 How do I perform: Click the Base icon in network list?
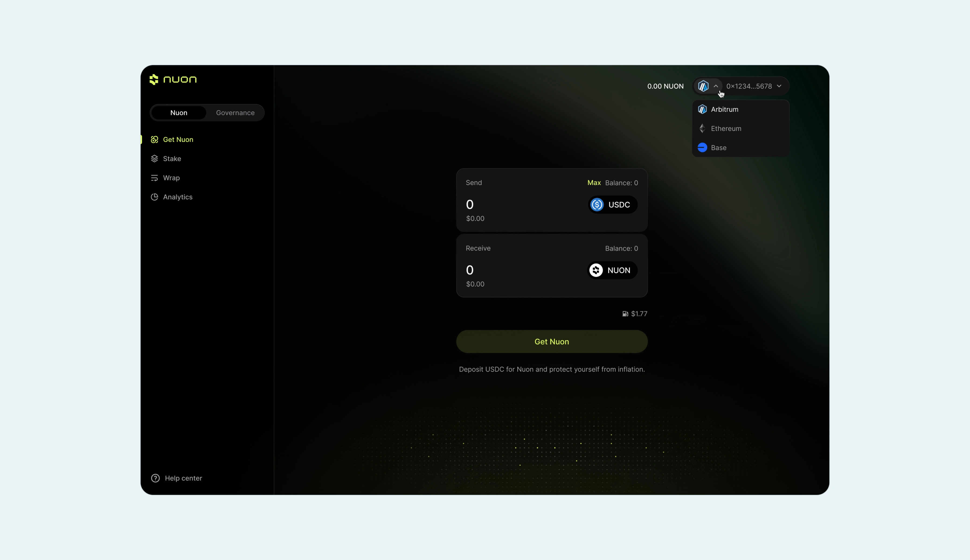(702, 148)
